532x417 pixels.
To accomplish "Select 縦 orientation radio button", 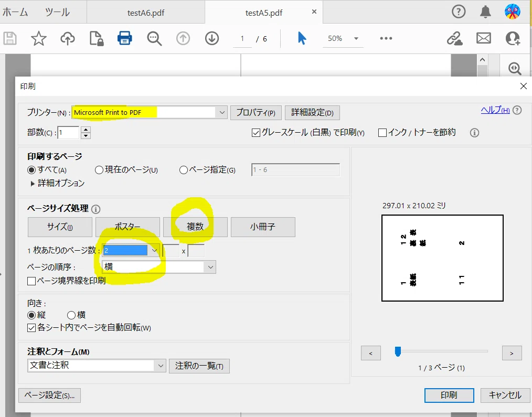I will (x=31, y=315).
